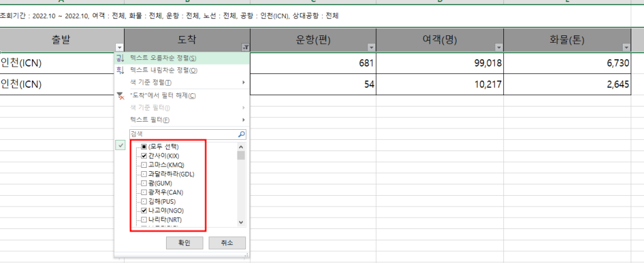Choose "도착"에서 필터 해제 menu item

(181, 96)
